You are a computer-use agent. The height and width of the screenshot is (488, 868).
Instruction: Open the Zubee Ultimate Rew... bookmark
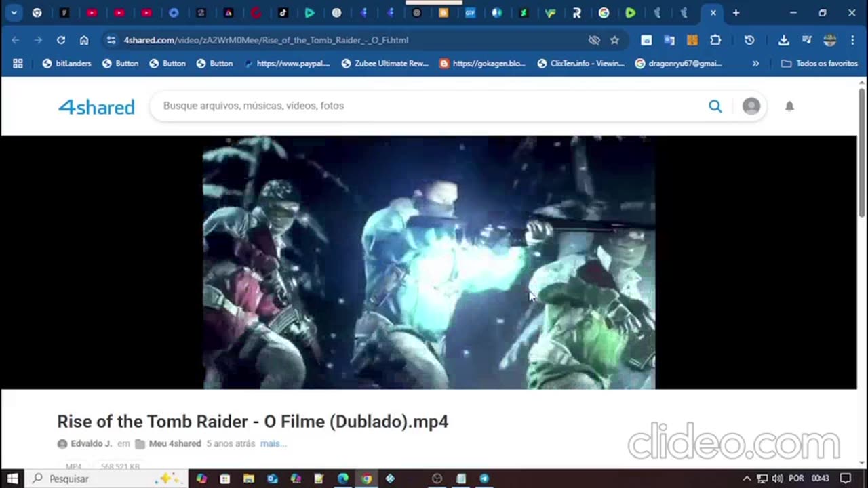point(385,63)
